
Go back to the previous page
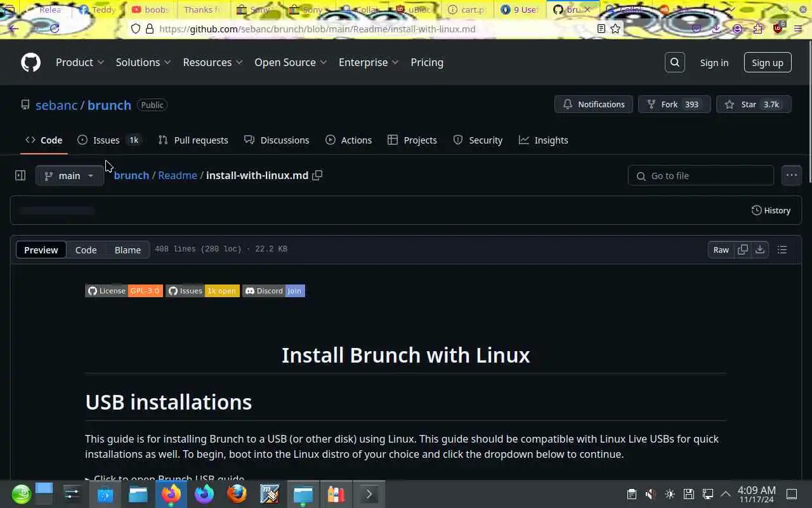pyautogui.click(x=14, y=29)
